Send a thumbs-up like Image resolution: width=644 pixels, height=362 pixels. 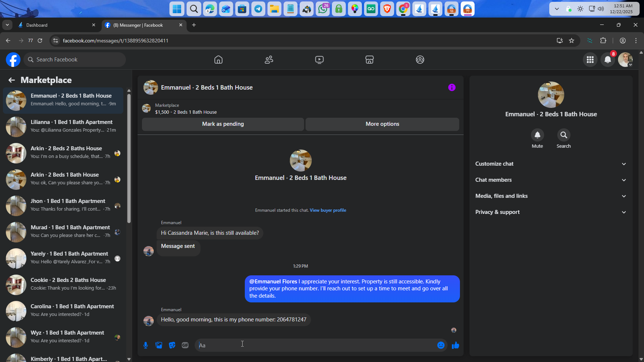(x=456, y=345)
